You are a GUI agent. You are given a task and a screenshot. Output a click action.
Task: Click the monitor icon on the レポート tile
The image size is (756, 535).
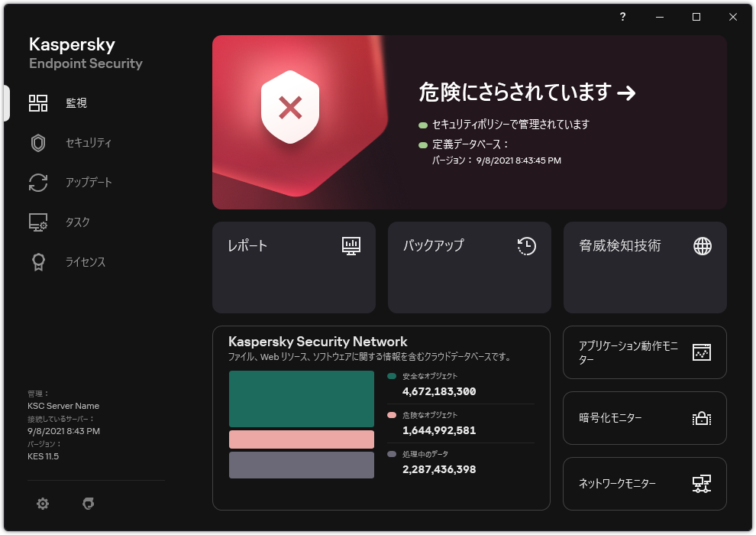[351, 246]
